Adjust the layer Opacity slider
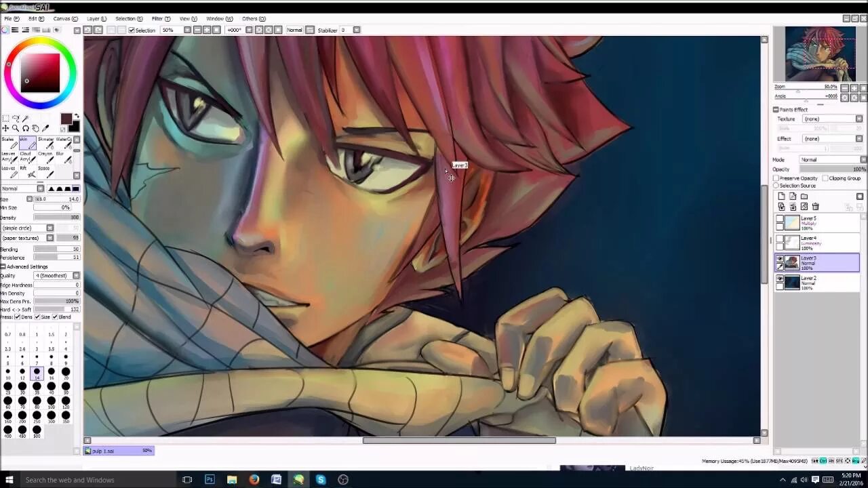This screenshot has width=868, height=488. 833,169
